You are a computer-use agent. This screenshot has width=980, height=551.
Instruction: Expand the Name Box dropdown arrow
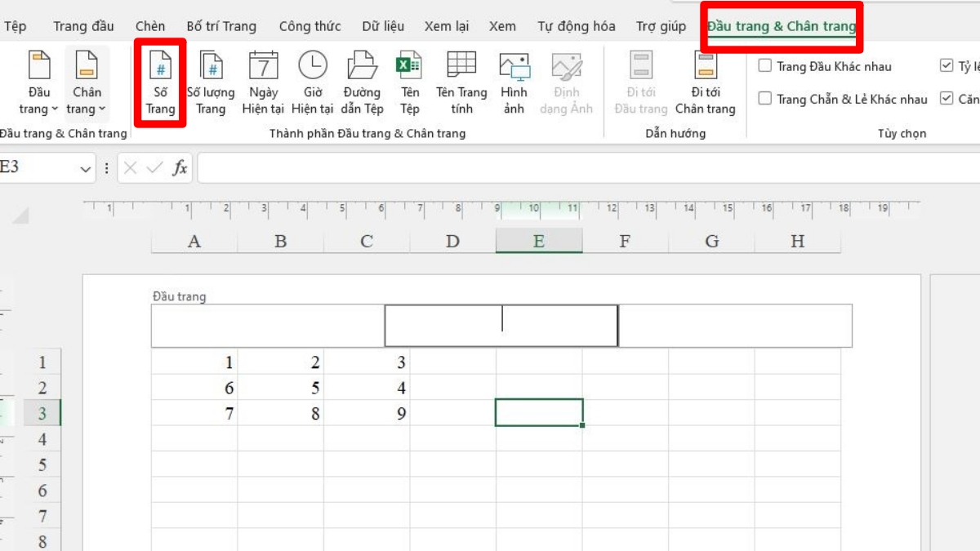[86, 169]
